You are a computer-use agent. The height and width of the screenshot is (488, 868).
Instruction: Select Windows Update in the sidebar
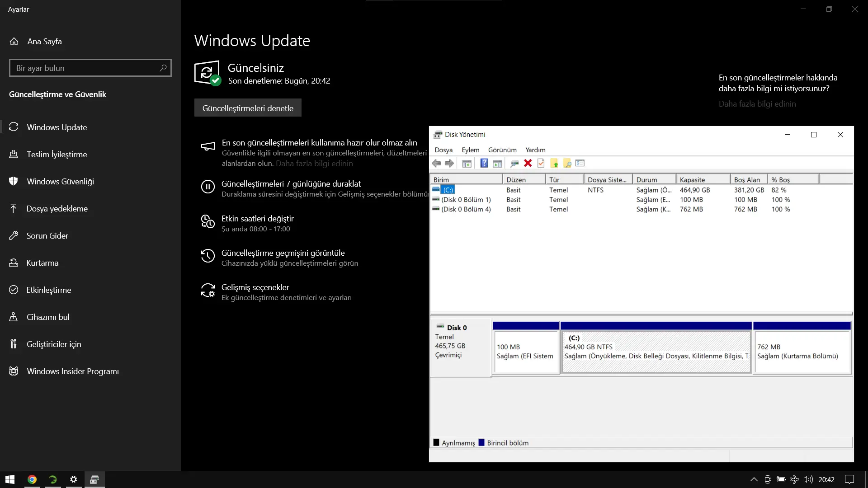pos(90,127)
